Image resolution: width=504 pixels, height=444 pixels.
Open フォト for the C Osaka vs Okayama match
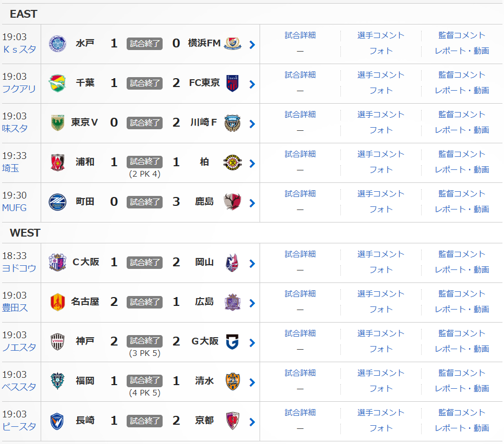pyautogui.click(x=381, y=269)
